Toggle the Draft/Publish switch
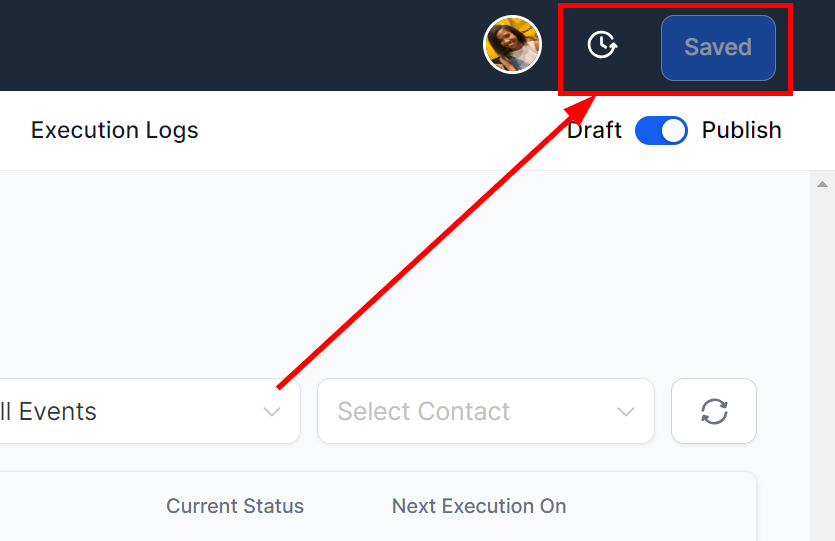Viewport: 835px width, 541px height. coord(661,130)
